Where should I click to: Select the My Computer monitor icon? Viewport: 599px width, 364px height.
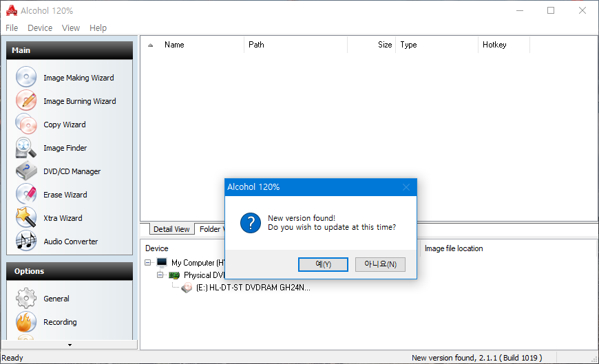click(162, 262)
